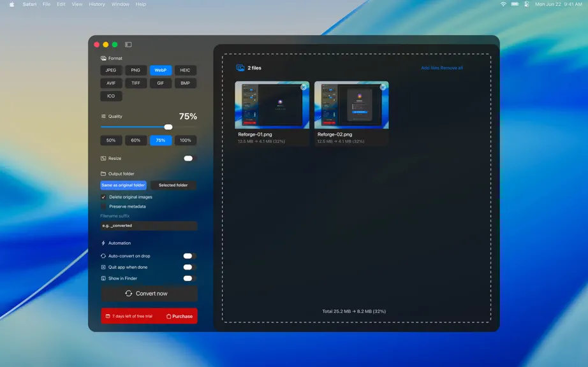The height and width of the screenshot is (367, 588).
Task: Click the Format section image icon
Action: click(x=103, y=59)
